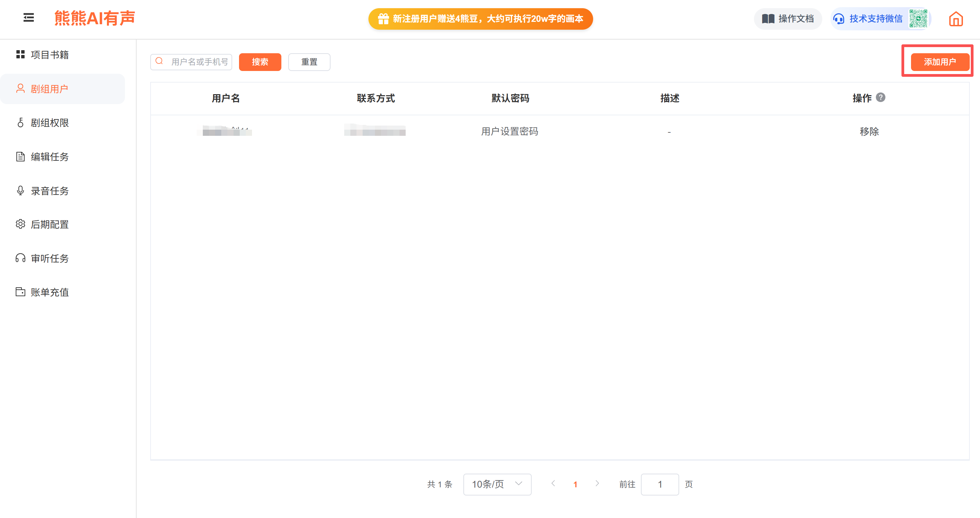The height and width of the screenshot is (518, 980).
Task: Open the tech support WeChat QR code
Action: click(918, 19)
